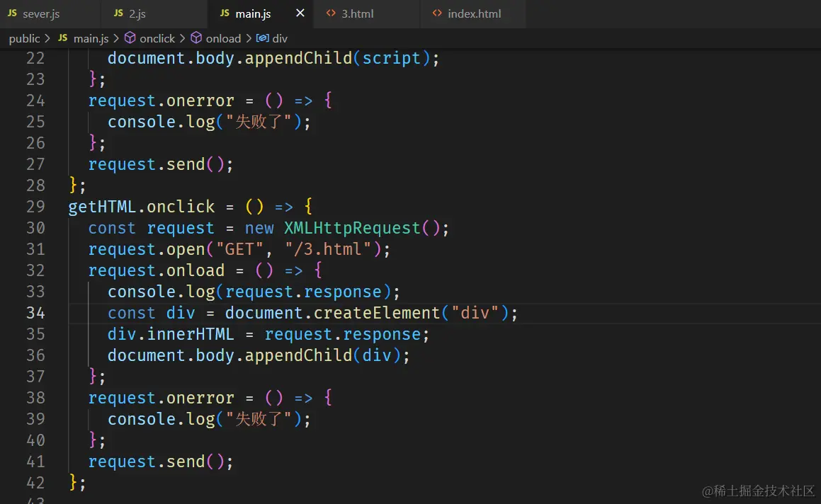Click JS file icon on 2.js tab
The image size is (821, 504).
coord(118,13)
